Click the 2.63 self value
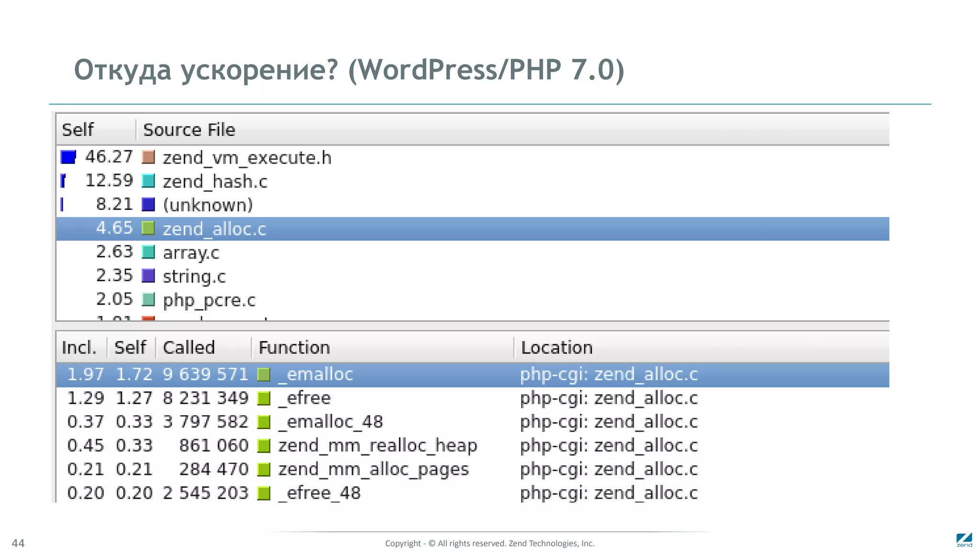Viewport: 980px width, 551px height. 115,252
